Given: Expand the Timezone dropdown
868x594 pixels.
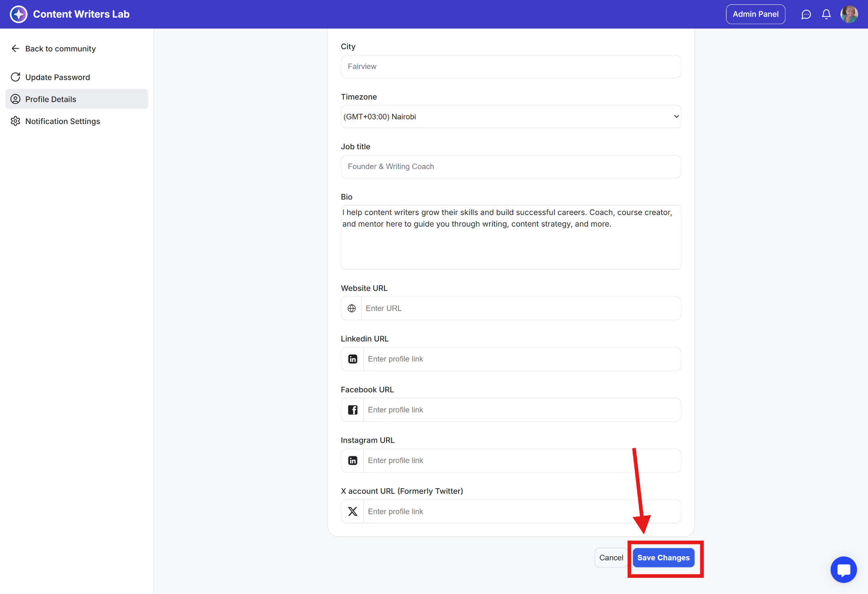Looking at the screenshot, I should (511, 117).
